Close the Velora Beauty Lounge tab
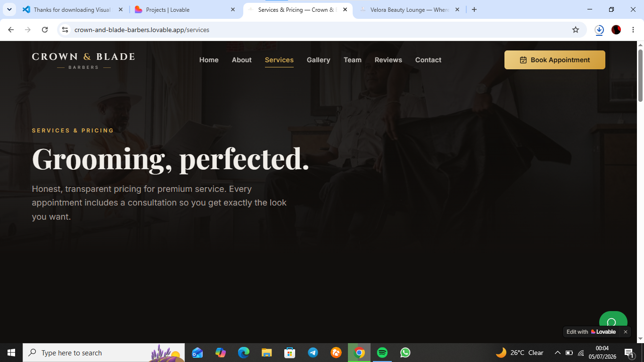 pyautogui.click(x=457, y=9)
